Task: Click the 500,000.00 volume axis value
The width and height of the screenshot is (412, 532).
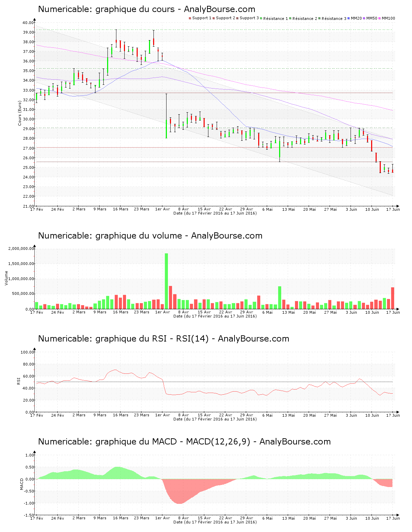Action: click(x=23, y=294)
